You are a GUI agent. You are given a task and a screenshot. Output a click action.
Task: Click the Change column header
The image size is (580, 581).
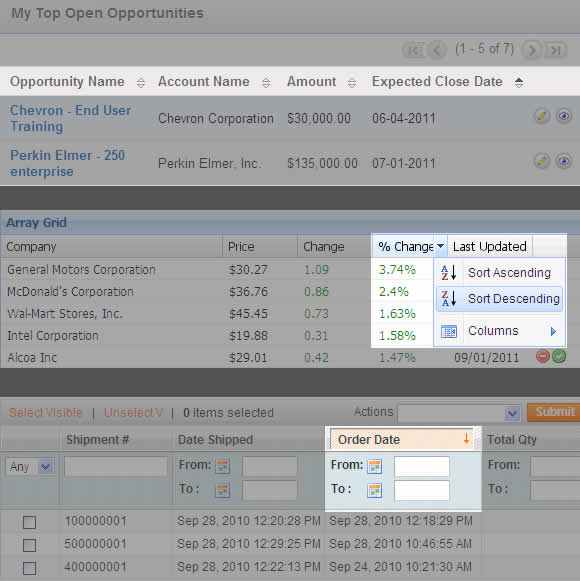point(334,246)
